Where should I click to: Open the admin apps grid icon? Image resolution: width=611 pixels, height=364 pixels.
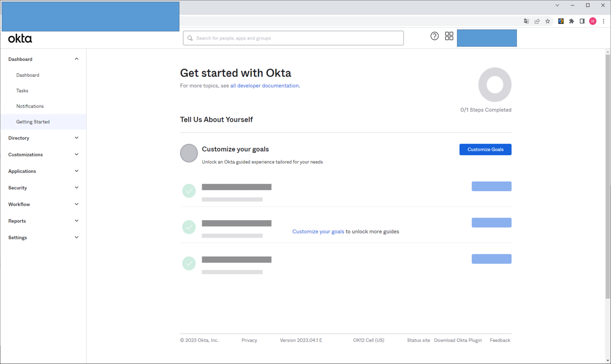pyautogui.click(x=449, y=36)
